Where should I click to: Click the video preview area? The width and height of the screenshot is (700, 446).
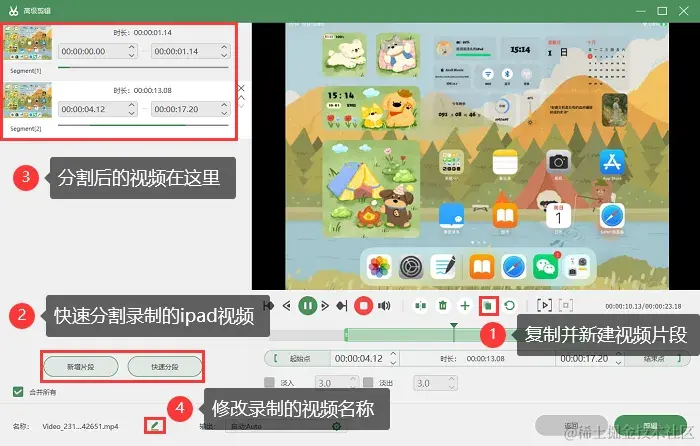click(476, 156)
